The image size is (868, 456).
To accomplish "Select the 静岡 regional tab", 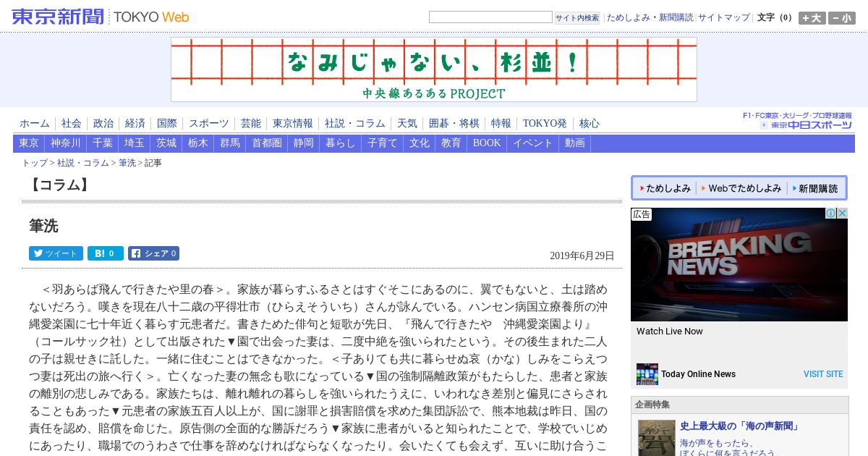I will coord(304,143).
